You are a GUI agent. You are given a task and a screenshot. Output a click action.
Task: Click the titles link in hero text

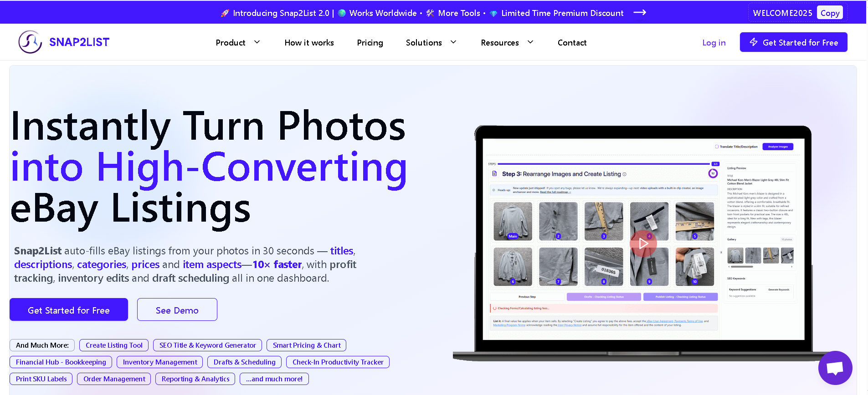(x=342, y=251)
